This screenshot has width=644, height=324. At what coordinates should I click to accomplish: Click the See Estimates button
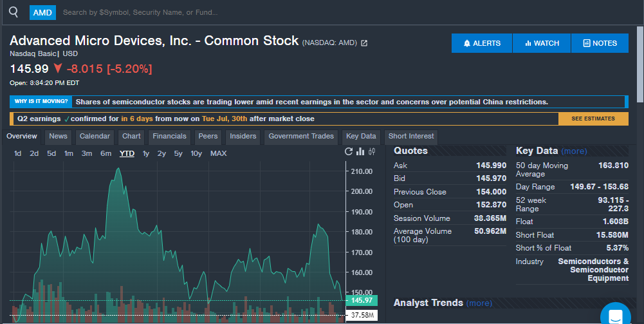click(x=593, y=119)
